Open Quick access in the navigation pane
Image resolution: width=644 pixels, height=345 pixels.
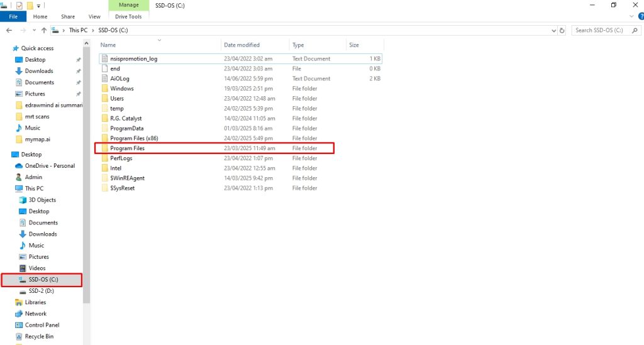coord(37,48)
